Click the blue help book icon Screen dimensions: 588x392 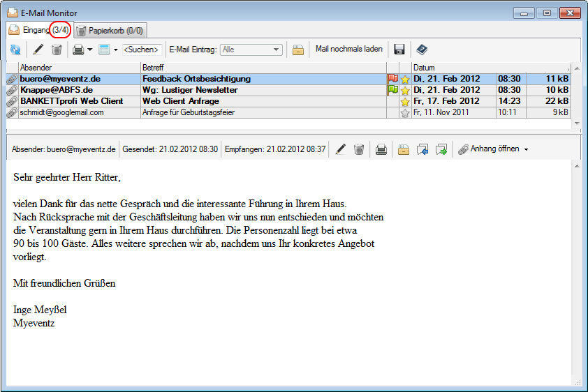[422, 50]
